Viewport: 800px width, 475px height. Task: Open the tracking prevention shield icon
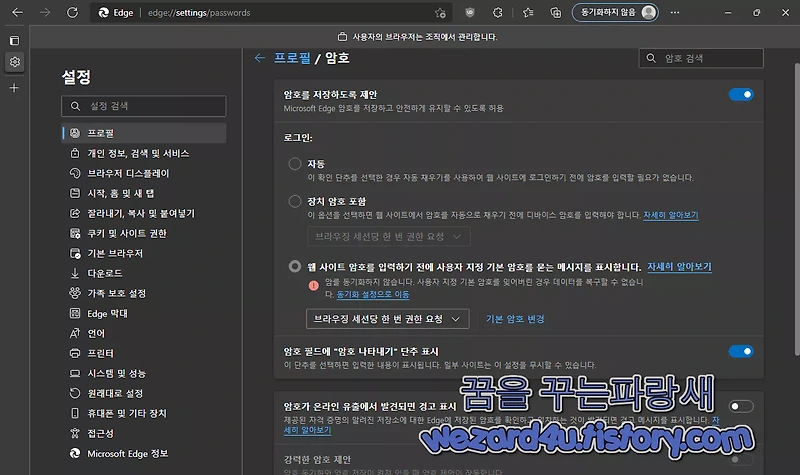pos(470,13)
